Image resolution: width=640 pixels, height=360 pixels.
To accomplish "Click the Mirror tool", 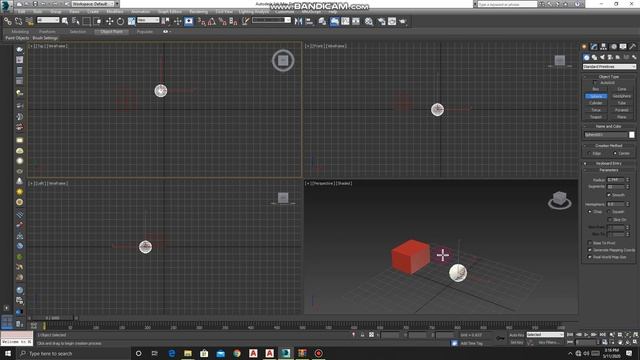I will pos(298,21).
